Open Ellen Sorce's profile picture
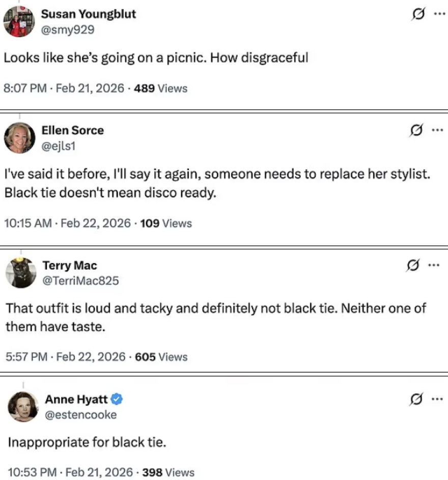This screenshot has height=480, width=448. pos(19,137)
